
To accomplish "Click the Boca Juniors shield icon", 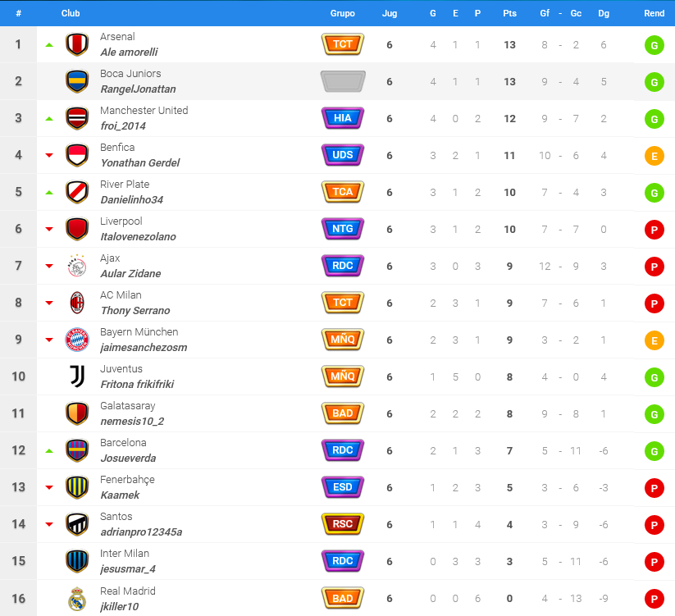I will [77, 81].
